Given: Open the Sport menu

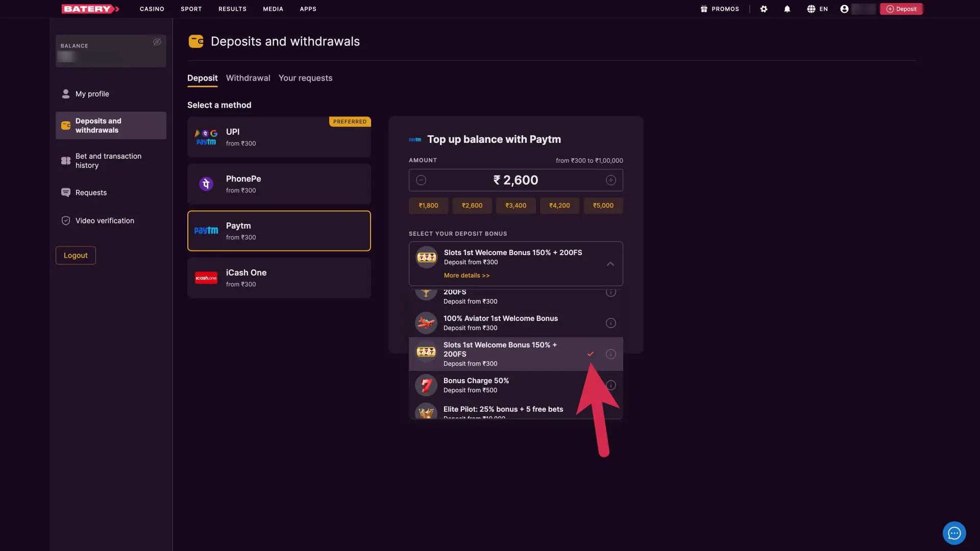Looking at the screenshot, I should click(x=191, y=9).
